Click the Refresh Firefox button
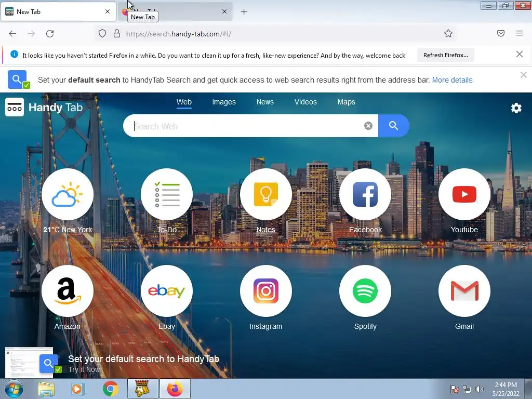Screen dimensions: 532x399 click(x=445, y=55)
